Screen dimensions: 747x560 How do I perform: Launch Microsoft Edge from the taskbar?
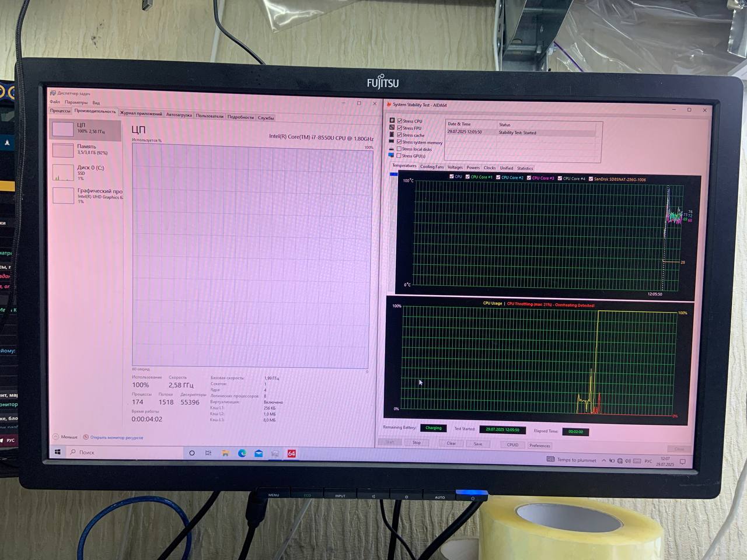(x=242, y=453)
